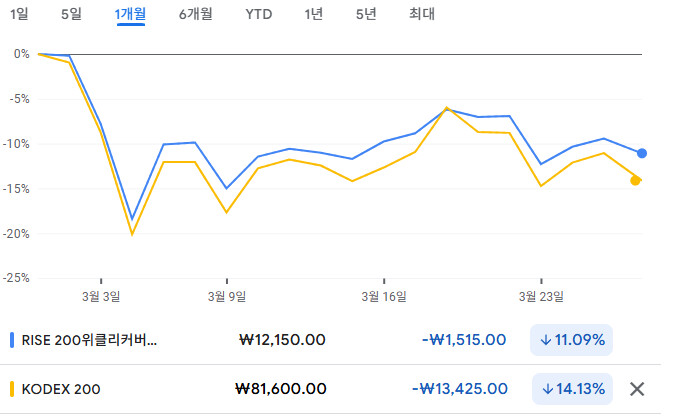Click the blue endpoint dot on the chart

click(x=642, y=153)
